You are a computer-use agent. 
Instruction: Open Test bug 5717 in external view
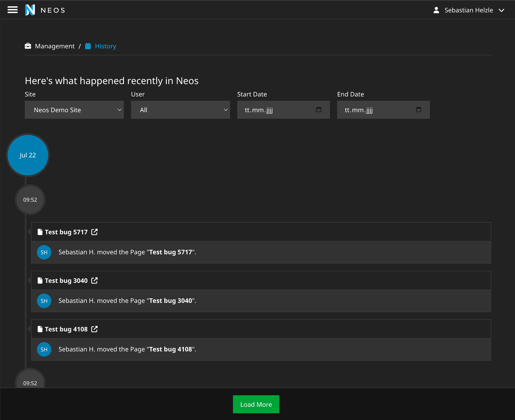95,232
